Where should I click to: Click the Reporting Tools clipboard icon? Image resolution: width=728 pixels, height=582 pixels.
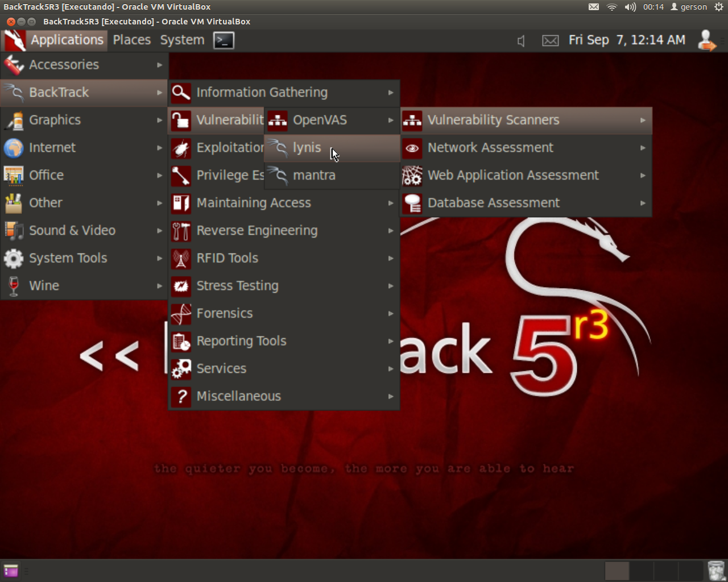181,341
